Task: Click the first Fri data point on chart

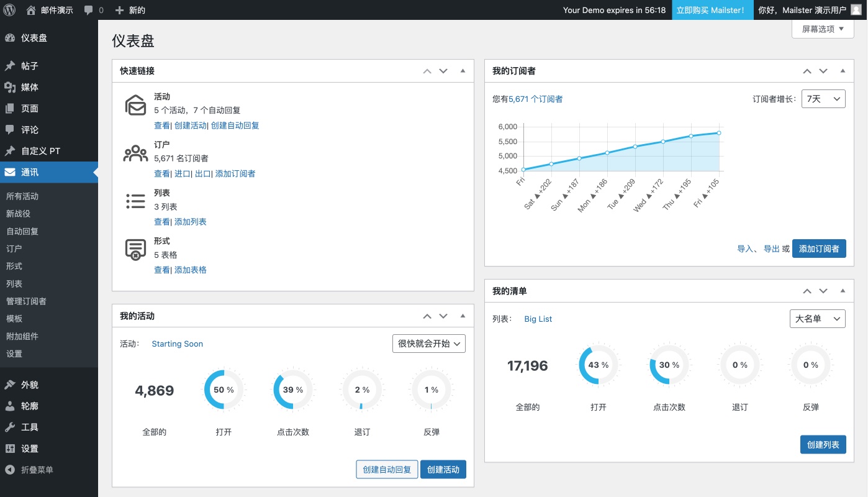Action: pyautogui.click(x=523, y=169)
